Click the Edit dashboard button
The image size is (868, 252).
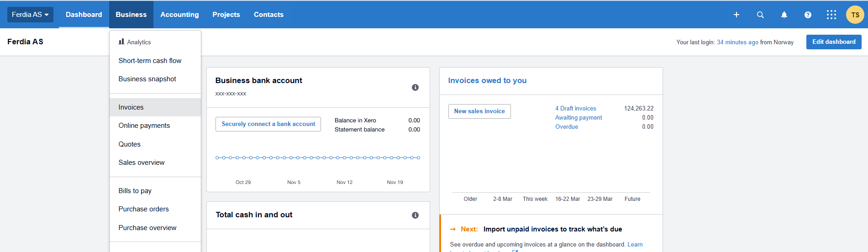(833, 42)
